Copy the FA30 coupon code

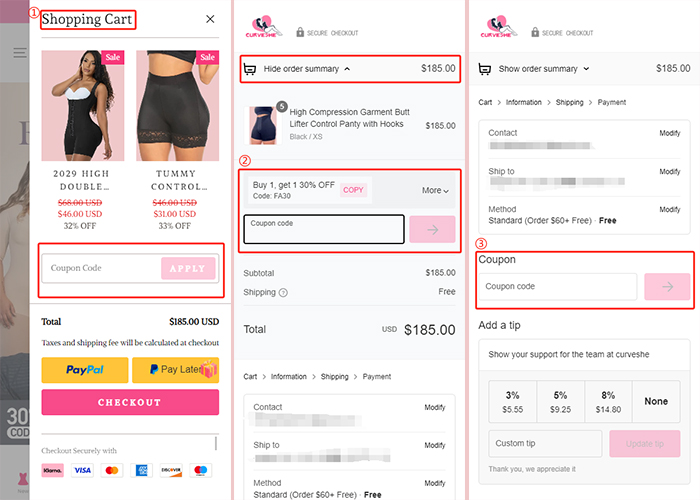click(x=353, y=190)
